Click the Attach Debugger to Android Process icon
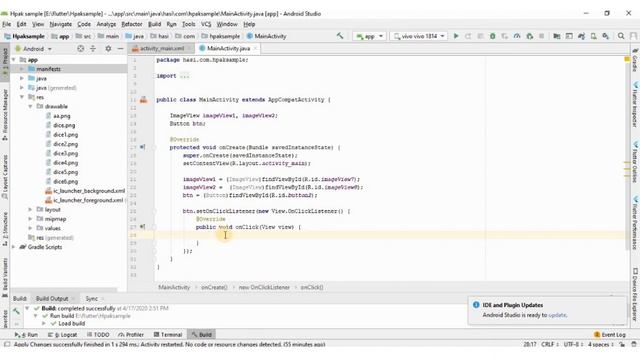This screenshot has height=360, width=640. tap(529, 36)
